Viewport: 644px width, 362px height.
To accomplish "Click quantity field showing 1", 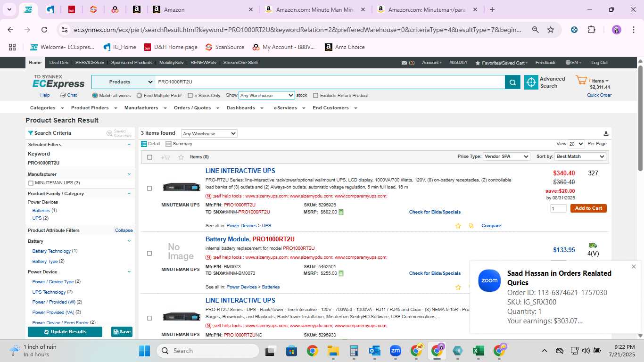I will coord(558,208).
